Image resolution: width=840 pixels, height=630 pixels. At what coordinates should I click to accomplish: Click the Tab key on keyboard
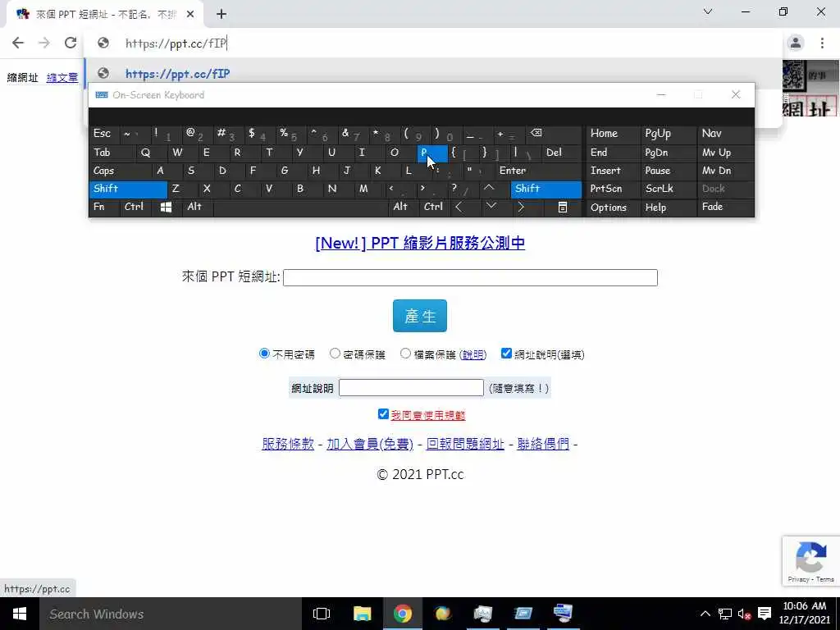tap(112, 153)
